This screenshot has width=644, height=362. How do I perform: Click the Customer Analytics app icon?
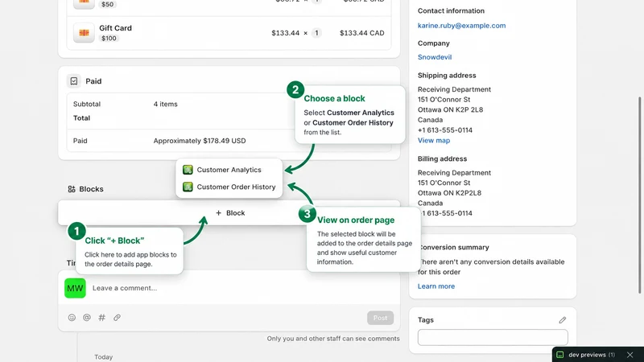tap(188, 170)
